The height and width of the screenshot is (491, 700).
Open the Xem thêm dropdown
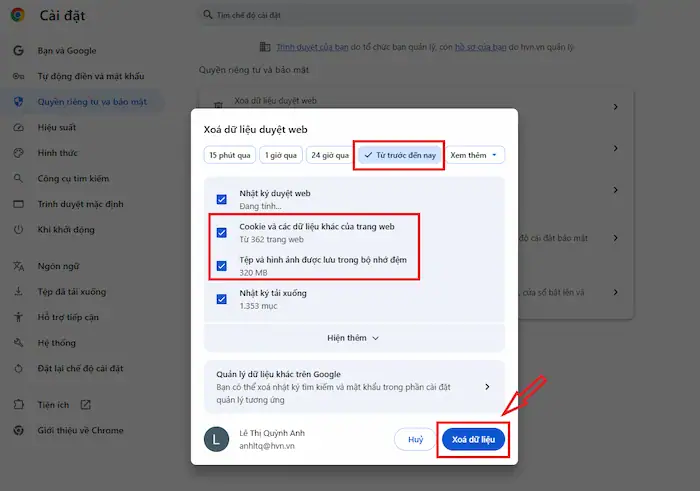[x=475, y=155]
